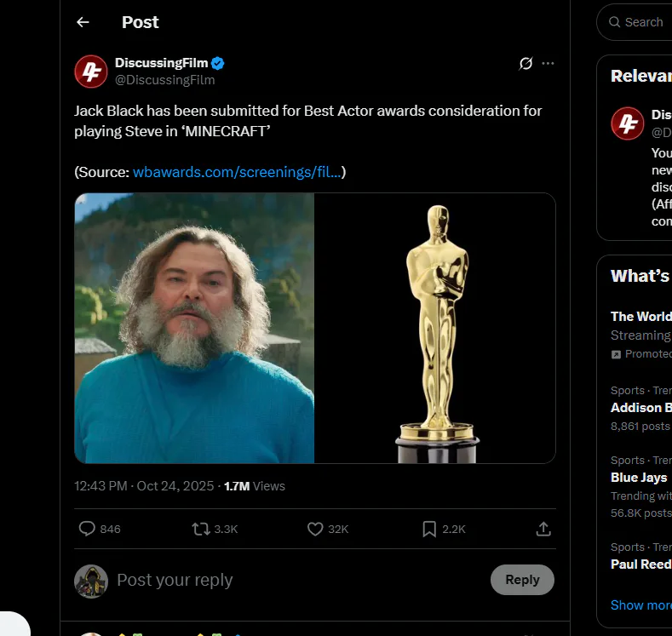672x636 pixels.
Task: Click the @DiscussingFilm handle
Action: click(165, 80)
